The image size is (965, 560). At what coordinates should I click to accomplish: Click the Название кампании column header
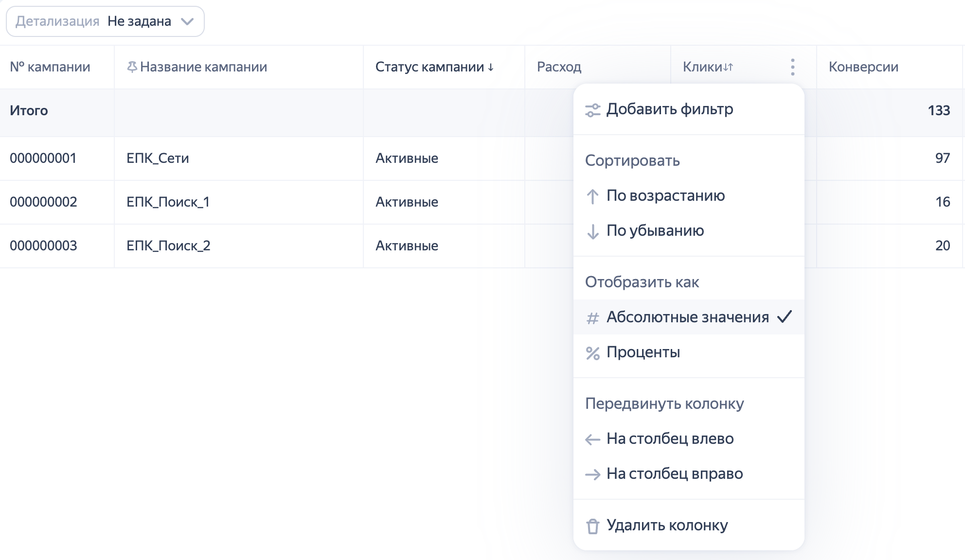203,67
